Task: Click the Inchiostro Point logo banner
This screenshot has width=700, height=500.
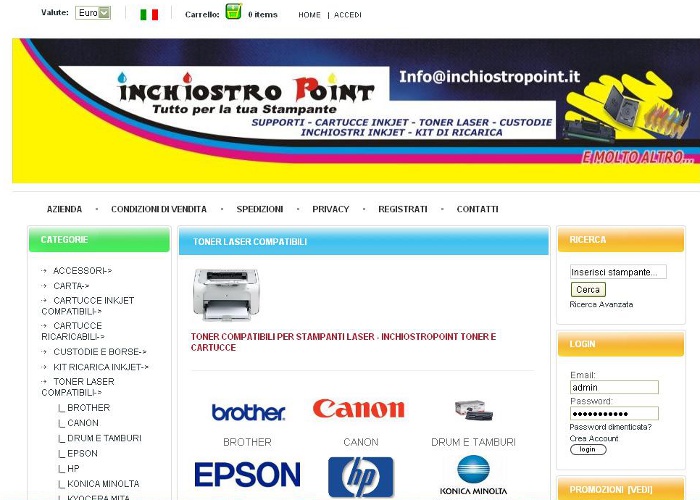Action: pyautogui.click(x=356, y=110)
